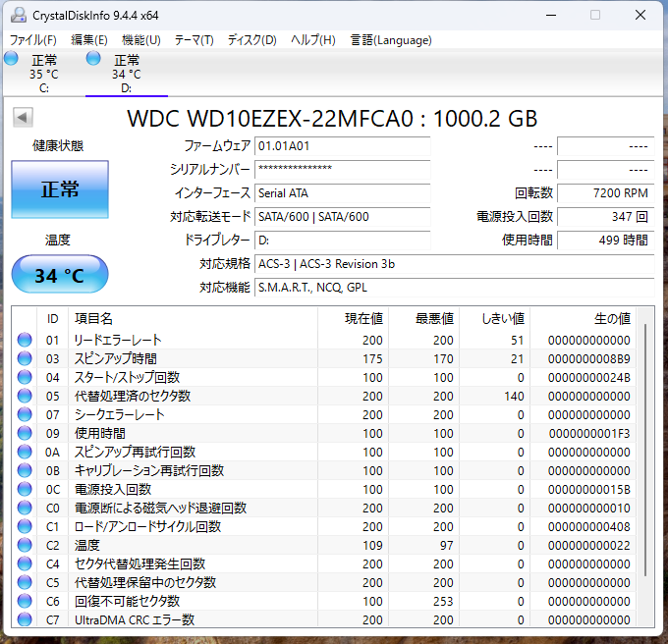This screenshot has width=668, height=644.
Task: Open the ディスク(D) menu
Action: click(251, 40)
